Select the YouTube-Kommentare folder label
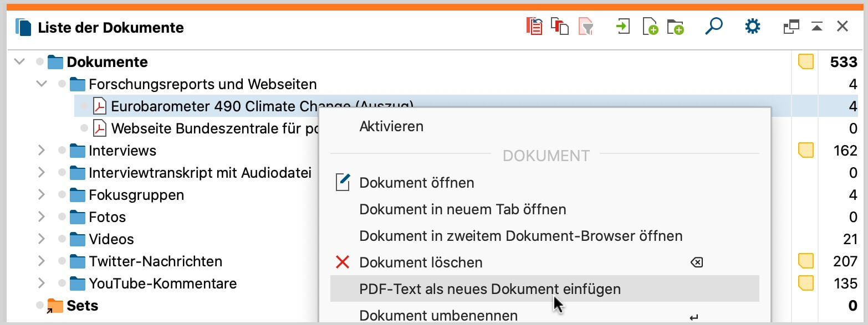The width and height of the screenshot is (868, 325). (x=163, y=283)
